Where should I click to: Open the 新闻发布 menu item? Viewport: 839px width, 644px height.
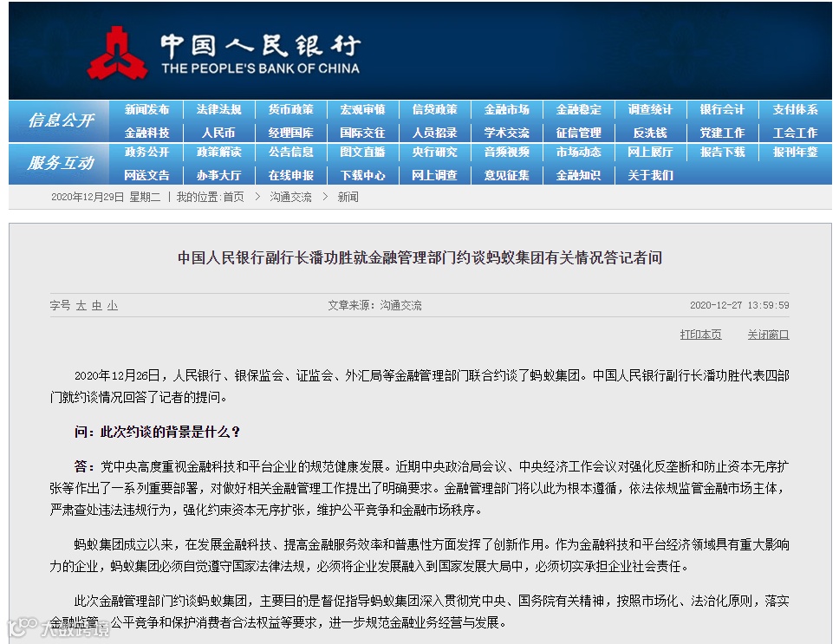point(146,110)
